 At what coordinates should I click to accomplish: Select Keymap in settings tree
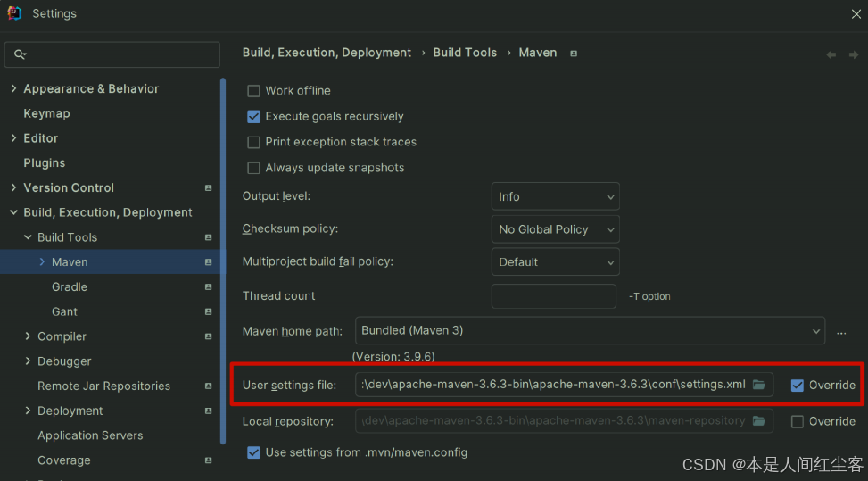click(46, 113)
